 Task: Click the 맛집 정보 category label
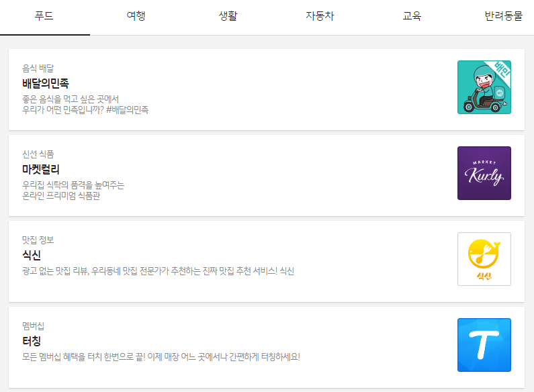[38, 240]
